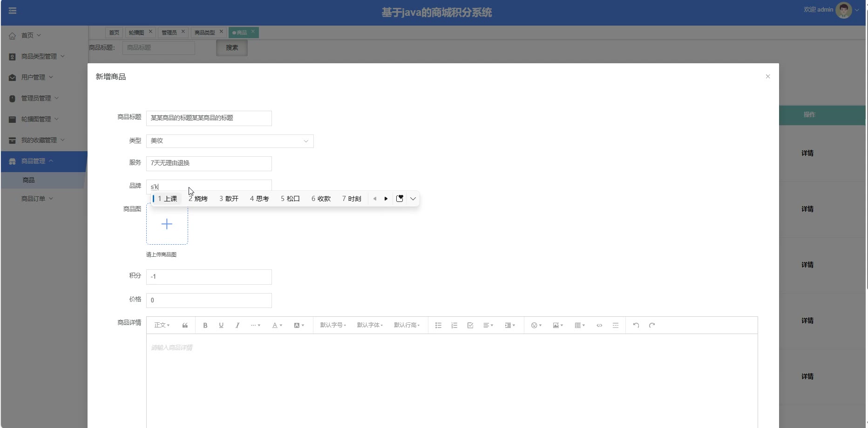
Task: Click the 搜索 button
Action: (232, 48)
